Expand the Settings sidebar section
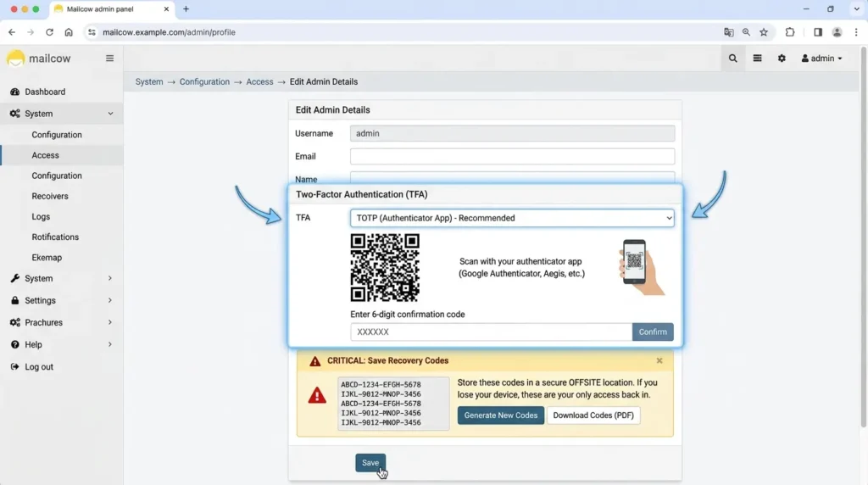 click(109, 300)
